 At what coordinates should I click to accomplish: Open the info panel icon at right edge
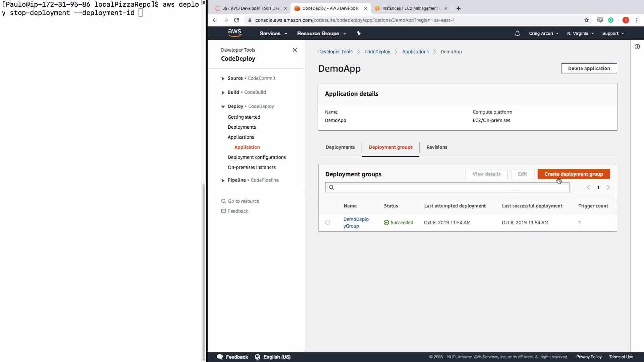pyautogui.click(x=637, y=47)
